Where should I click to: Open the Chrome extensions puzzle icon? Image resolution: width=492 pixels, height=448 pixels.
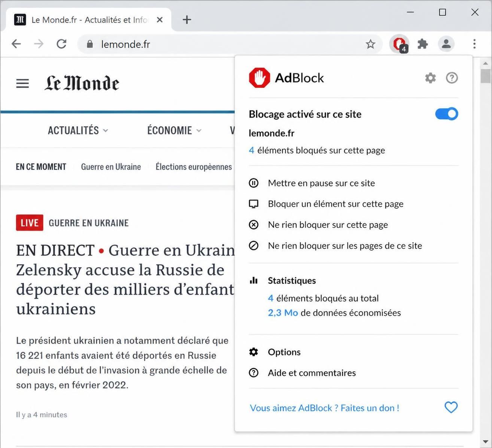pyautogui.click(x=423, y=44)
